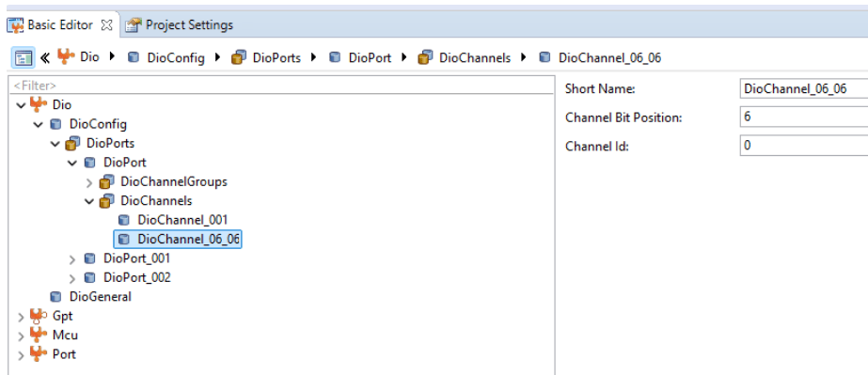Switch to the Project Settings tab
The image size is (868, 375).
coord(179,24)
